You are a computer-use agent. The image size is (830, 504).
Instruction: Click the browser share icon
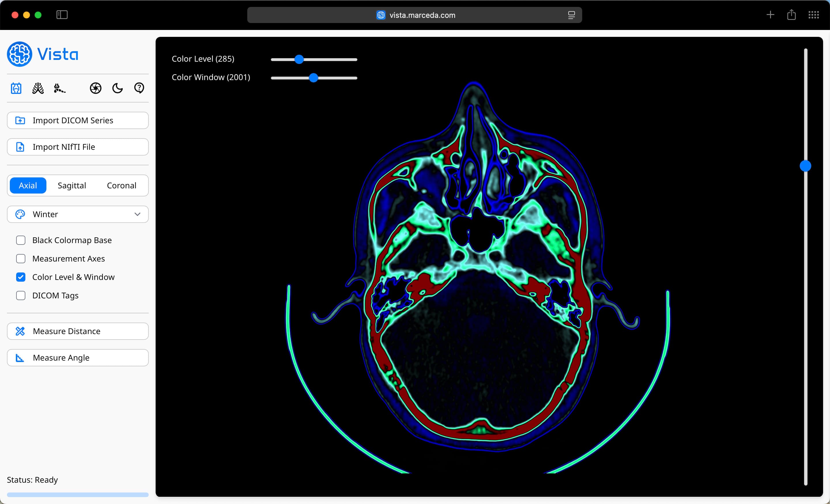pos(791,15)
